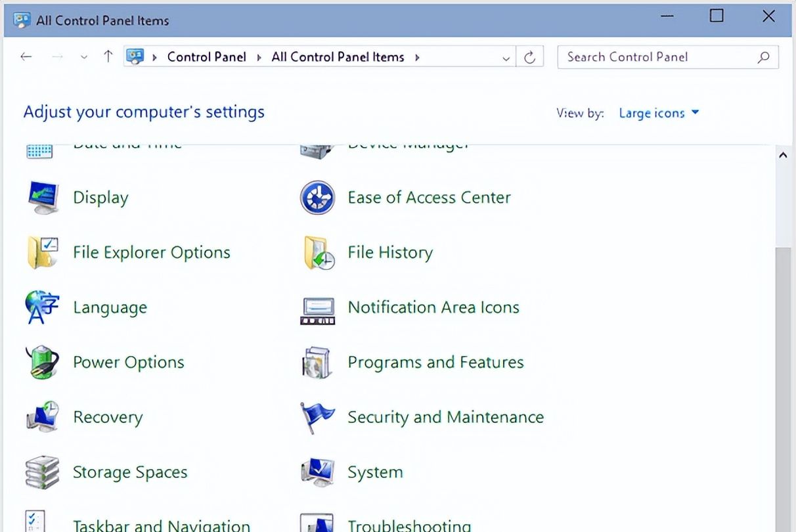Click the Control Panel icon in address bar
The image size is (796, 532).
click(135, 56)
